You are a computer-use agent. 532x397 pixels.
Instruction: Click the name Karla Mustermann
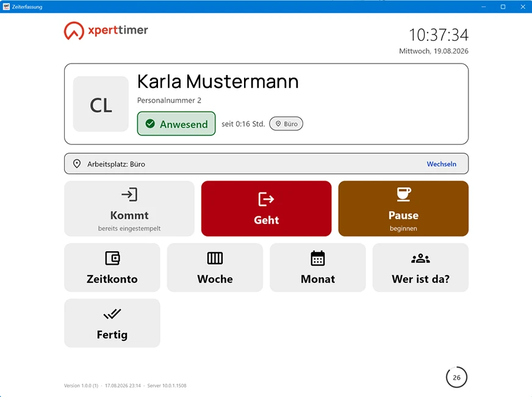coord(218,82)
